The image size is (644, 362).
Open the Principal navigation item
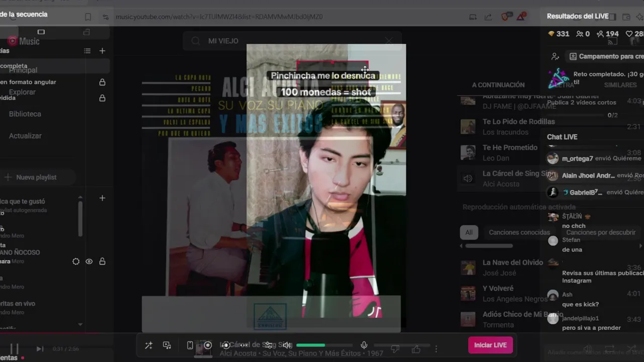click(23, 70)
